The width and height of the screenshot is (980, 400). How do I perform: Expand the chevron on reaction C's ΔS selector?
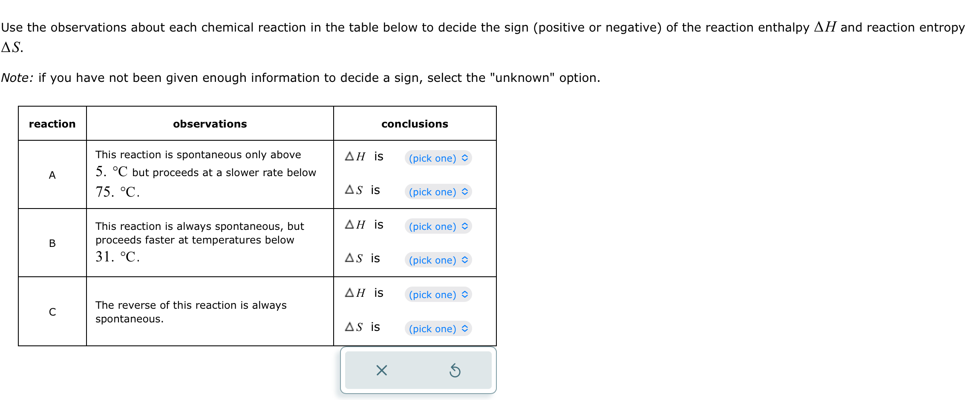coord(465,328)
